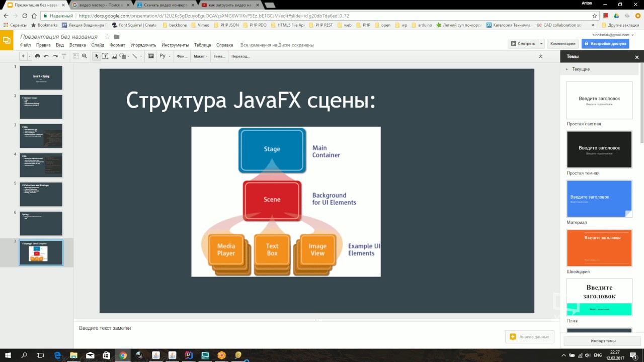Viewport: 644px width, 362px height.
Task: Select the JavaFX diagram image on slide
Action: [x=286, y=202]
